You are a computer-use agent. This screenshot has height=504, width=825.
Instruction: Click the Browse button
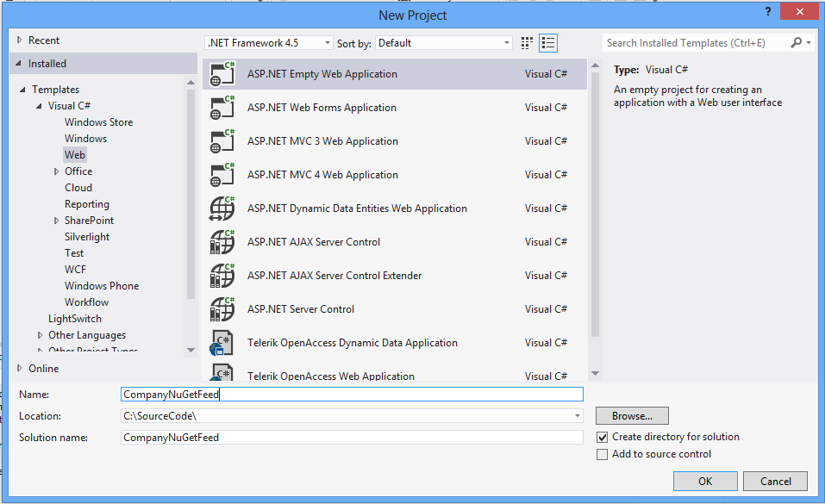click(x=632, y=416)
